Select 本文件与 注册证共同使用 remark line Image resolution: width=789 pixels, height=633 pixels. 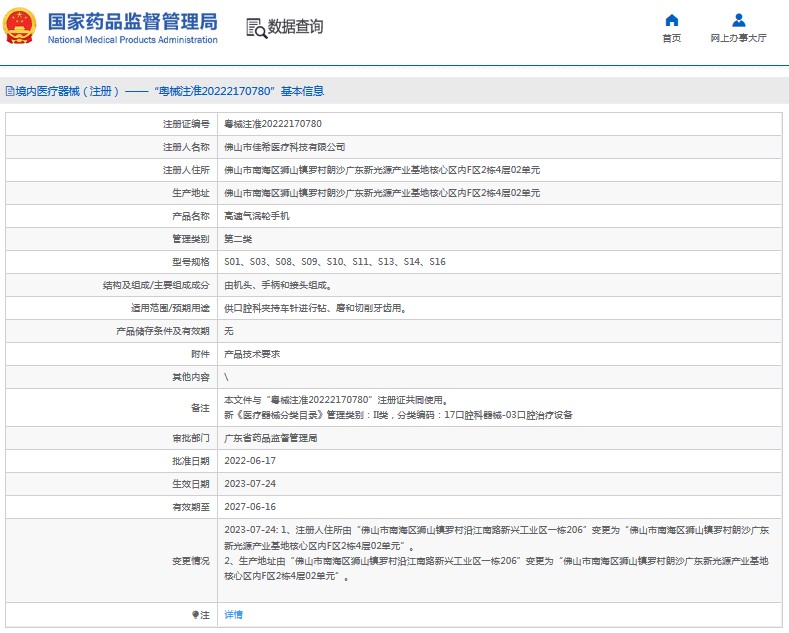coord(336,400)
